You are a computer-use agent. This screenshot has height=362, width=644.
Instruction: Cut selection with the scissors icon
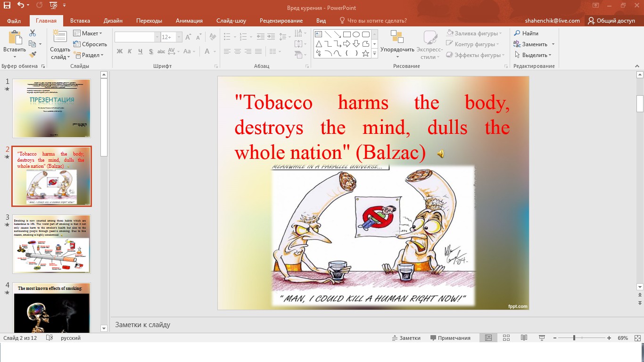pos(33,33)
